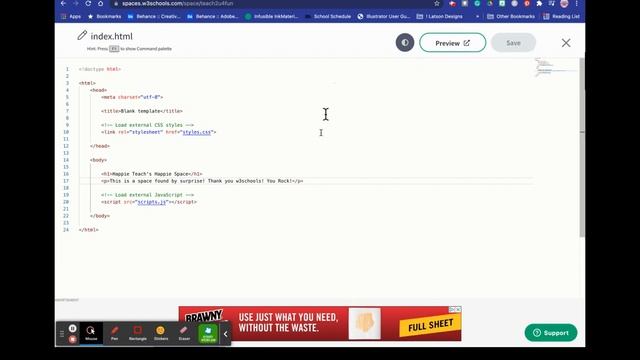Viewport: 640px width, 360px height.
Task: Open Illustrator User Guide bookmark
Action: coord(384,16)
